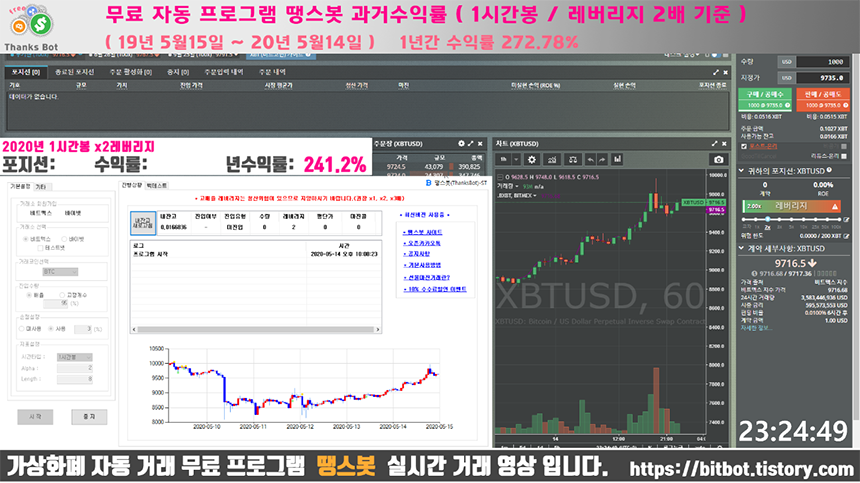This screenshot has height=483, width=860.
Task: Open the chart 1h interval selector
Action: (503, 160)
